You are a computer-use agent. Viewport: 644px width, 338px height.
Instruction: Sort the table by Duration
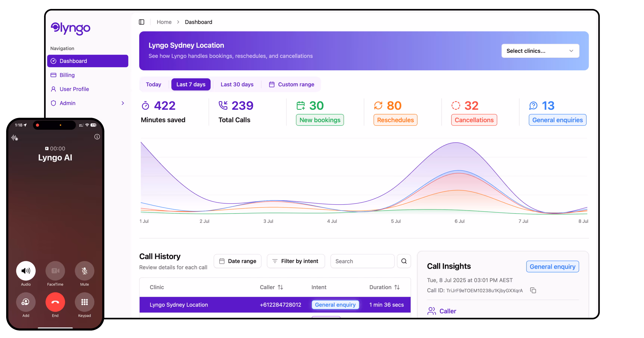click(385, 287)
